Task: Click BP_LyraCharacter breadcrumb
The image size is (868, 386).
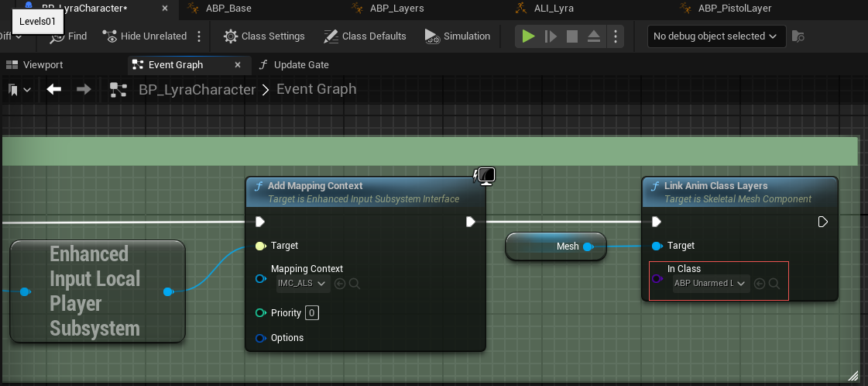Action: (197, 90)
